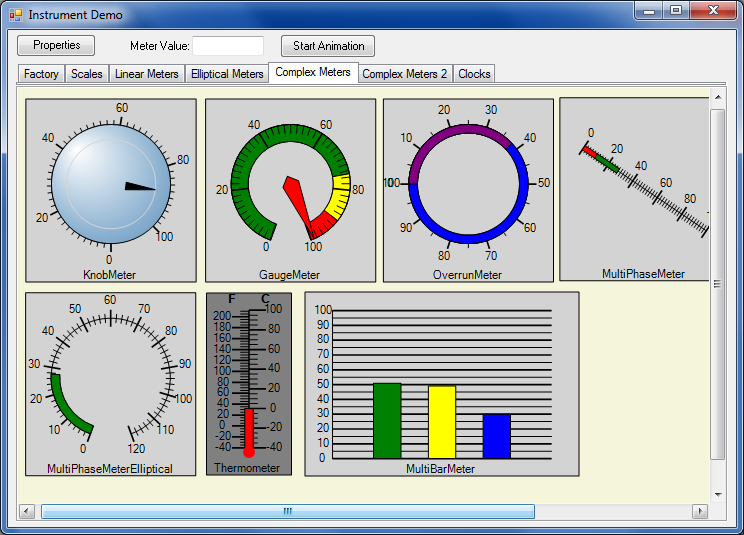Switch to the Clocks tab
The width and height of the screenshot is (744, 535).
pos(474,74)
